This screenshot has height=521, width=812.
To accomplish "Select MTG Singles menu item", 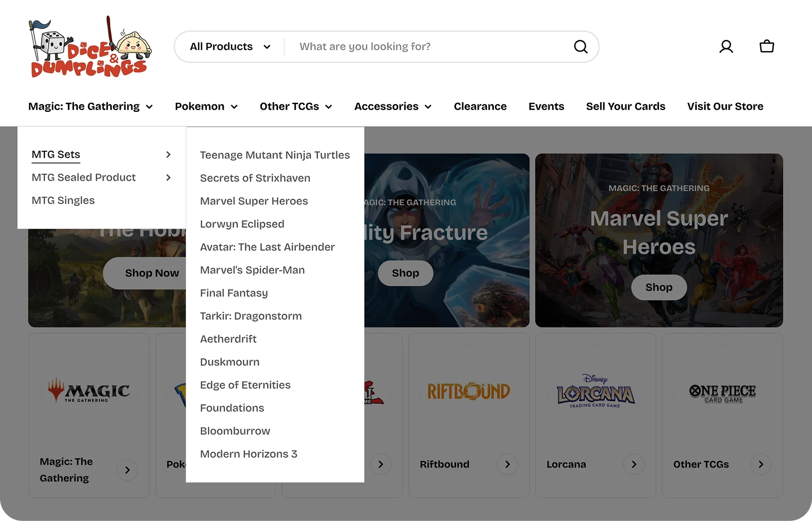I will [63, 200].
